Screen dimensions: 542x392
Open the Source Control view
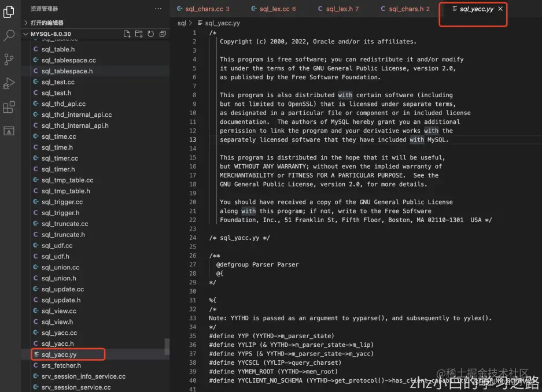pyautogui.click(x=9, y=60)
